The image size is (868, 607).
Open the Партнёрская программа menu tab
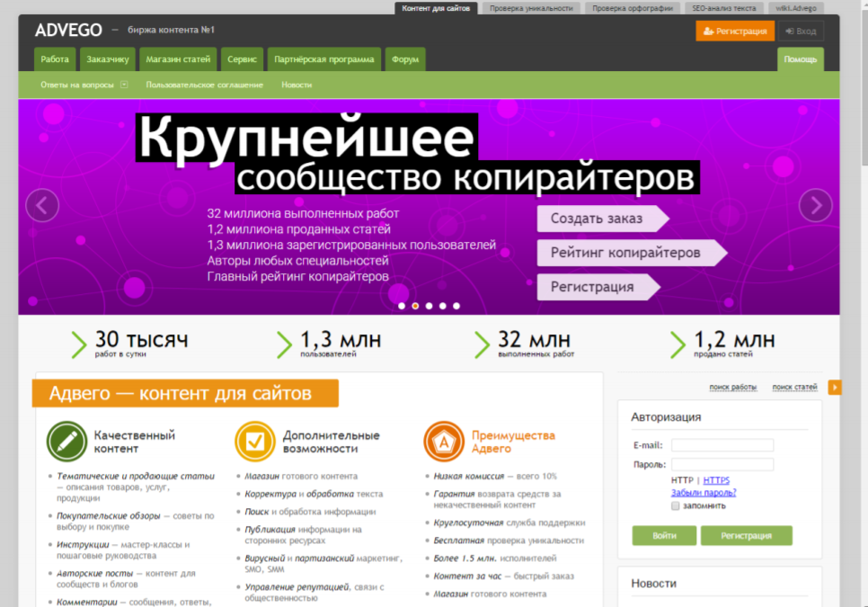coord(323,59)
